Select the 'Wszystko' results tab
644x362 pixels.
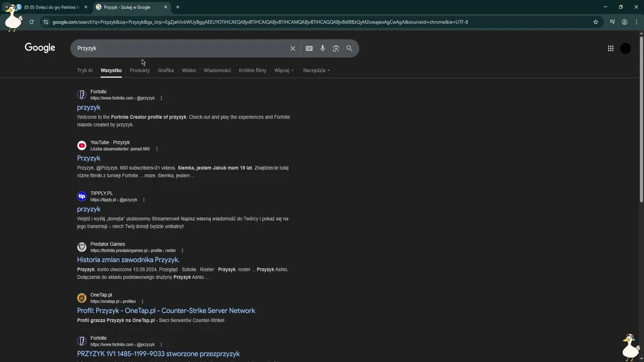pyautogui.click(x=111, y=70)
